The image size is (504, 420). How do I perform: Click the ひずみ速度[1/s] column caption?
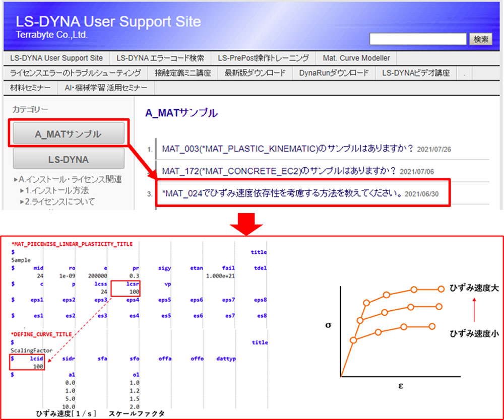click(66, 413)
